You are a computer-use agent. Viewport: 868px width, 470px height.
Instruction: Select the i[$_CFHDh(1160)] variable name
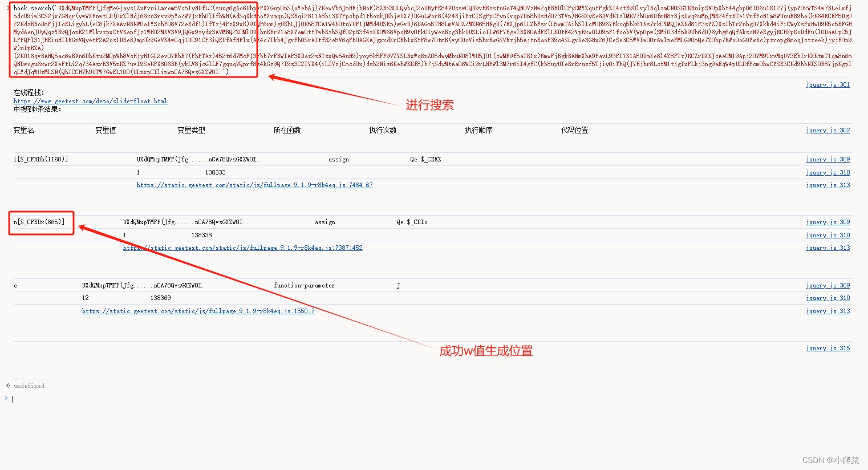[x=40, y=159]
